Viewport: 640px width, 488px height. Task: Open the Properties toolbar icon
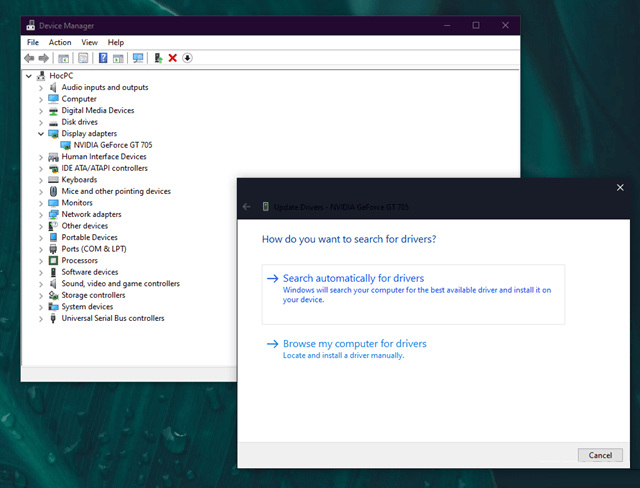83,58
